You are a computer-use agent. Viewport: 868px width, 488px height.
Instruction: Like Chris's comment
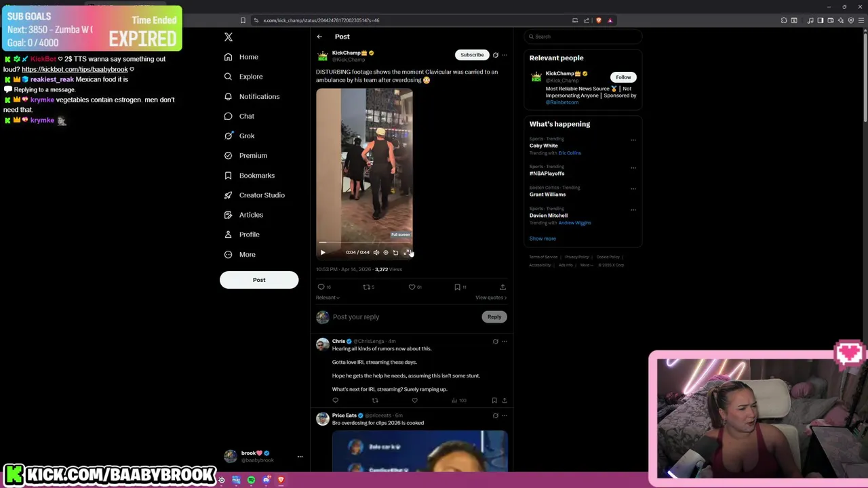point(414,401)
